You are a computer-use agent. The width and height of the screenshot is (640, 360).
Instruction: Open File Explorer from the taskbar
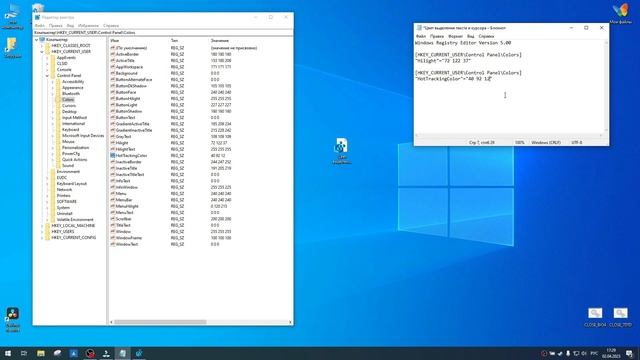click(41, 353)
